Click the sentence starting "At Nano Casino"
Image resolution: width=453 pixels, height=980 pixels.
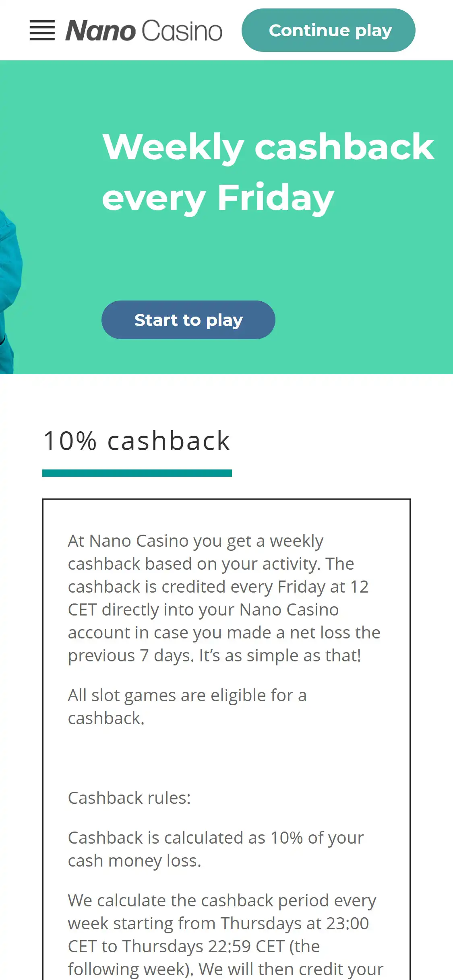coord(195,541)
